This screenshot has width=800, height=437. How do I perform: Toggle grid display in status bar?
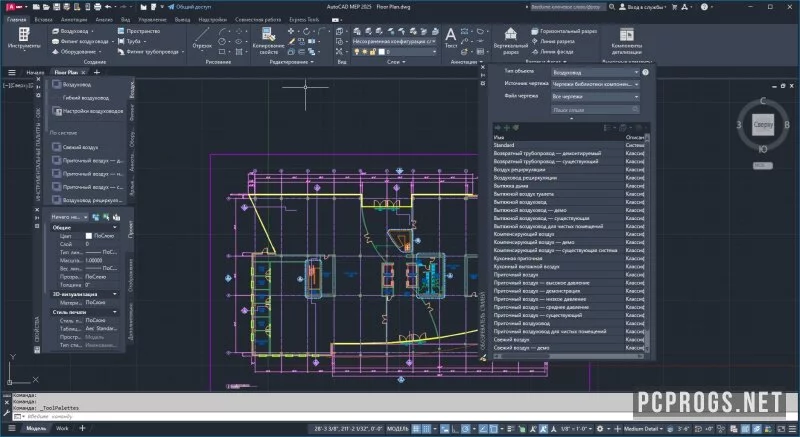click(x=417, y=429)
